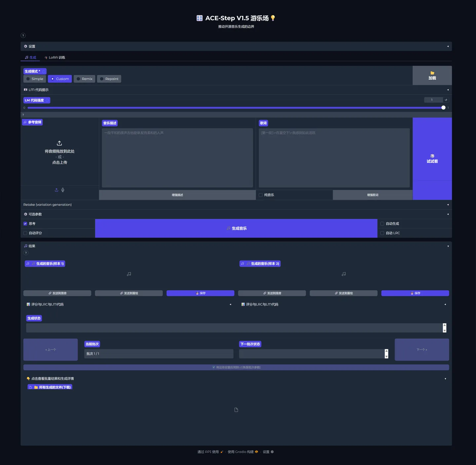Expand Retake (variation generation) section
The height and width of the screenshot is (465, 476).
(x=236, y=205)
